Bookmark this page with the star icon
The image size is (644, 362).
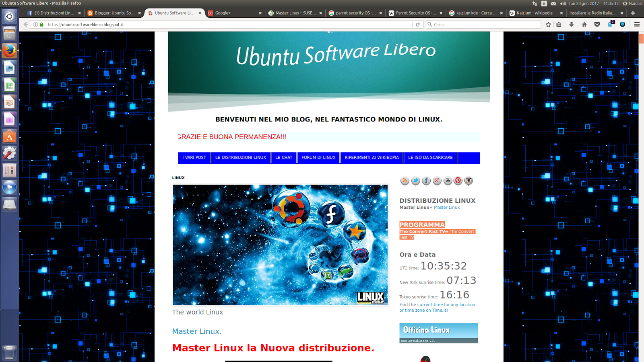click(x=548, y=25)
